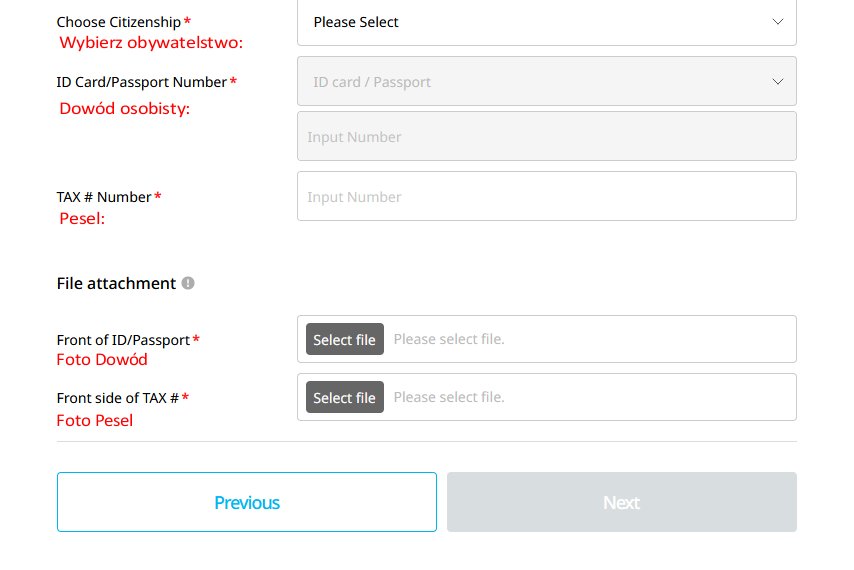
Task: Go back with the Previous button
Action: 247,502
